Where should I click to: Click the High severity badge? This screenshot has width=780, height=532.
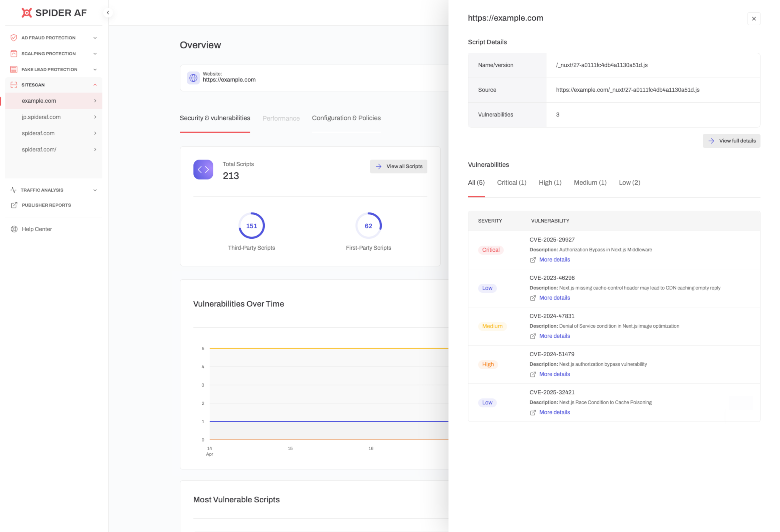(x=488, y=365)
